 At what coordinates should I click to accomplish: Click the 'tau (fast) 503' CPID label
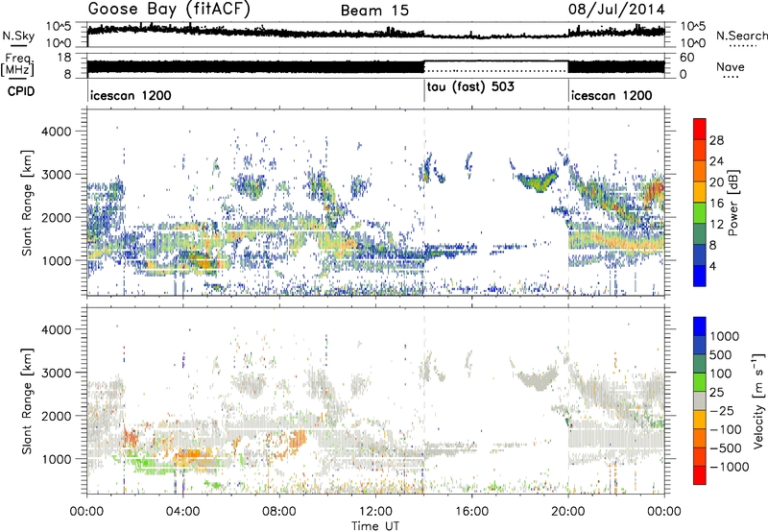tap(470, 87)
